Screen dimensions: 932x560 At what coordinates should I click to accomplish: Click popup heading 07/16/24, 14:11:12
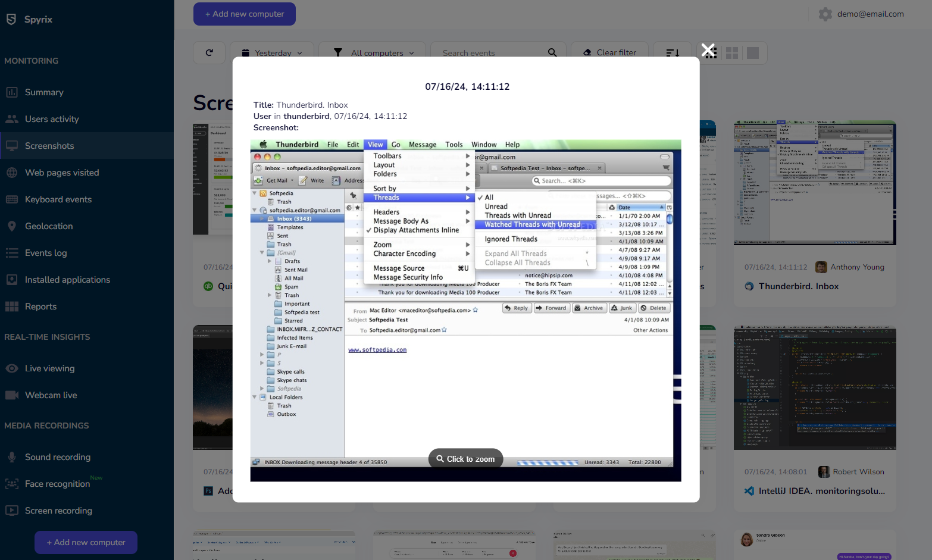point(467,86)
